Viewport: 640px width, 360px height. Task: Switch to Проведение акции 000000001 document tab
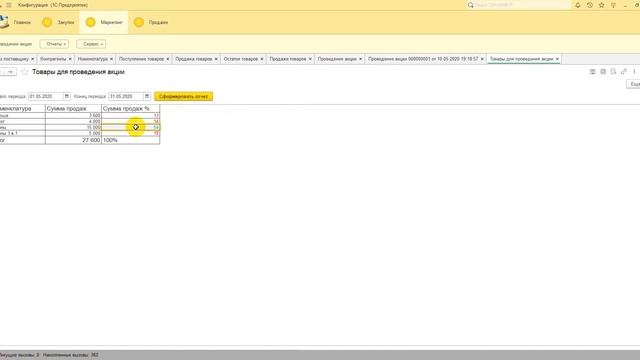click(423, 59)
